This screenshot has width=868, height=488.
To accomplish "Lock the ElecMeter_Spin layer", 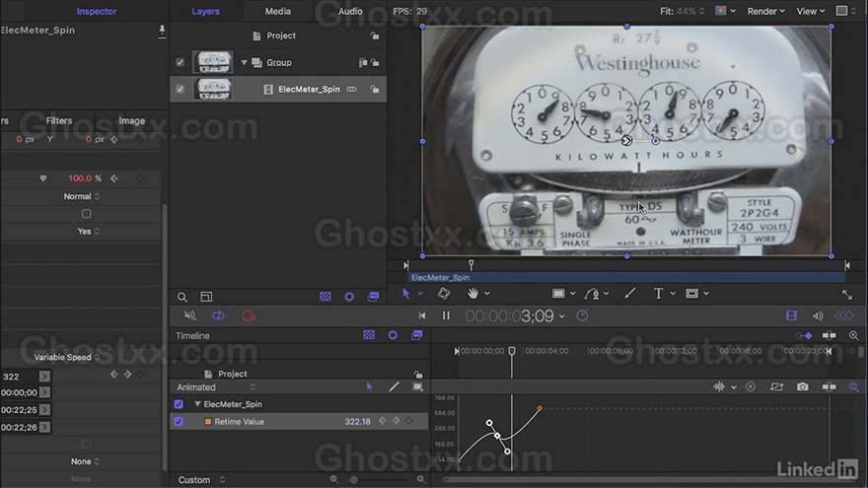I will click(375, 89).
